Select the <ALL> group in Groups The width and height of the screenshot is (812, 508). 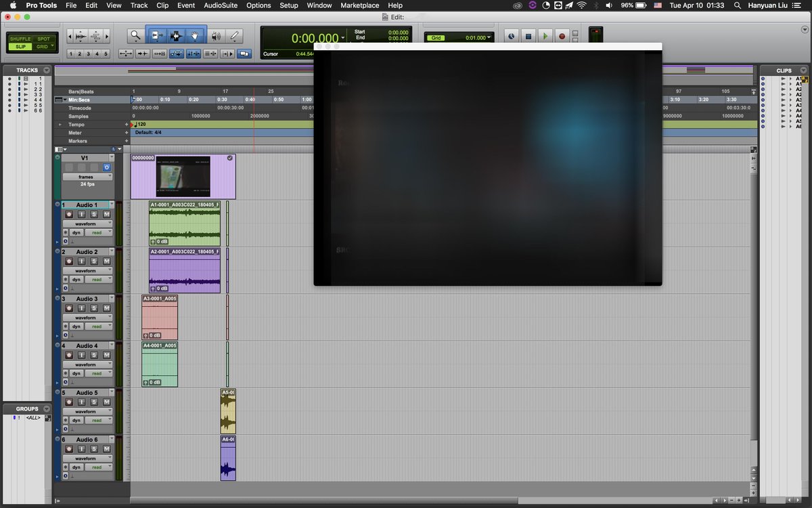coord(32,418)
